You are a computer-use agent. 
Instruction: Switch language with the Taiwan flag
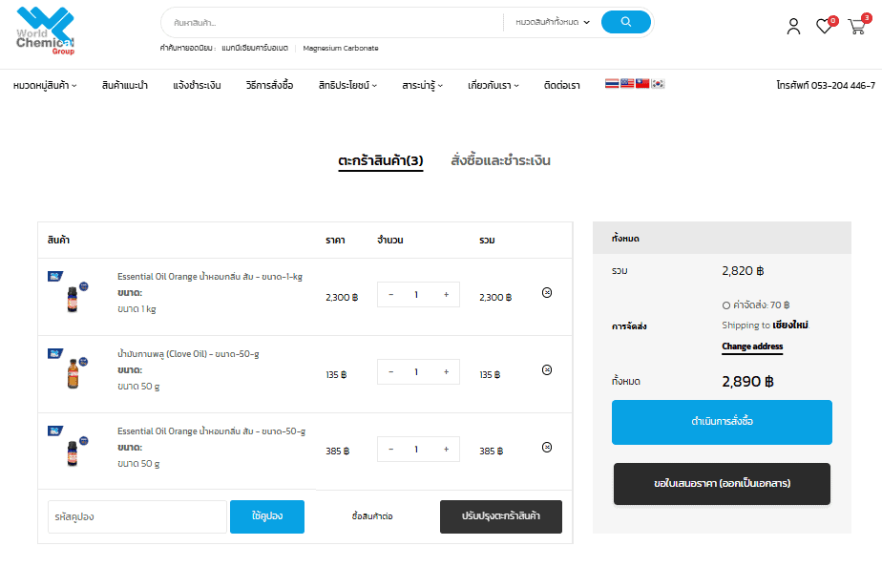[x=642, y=84]
